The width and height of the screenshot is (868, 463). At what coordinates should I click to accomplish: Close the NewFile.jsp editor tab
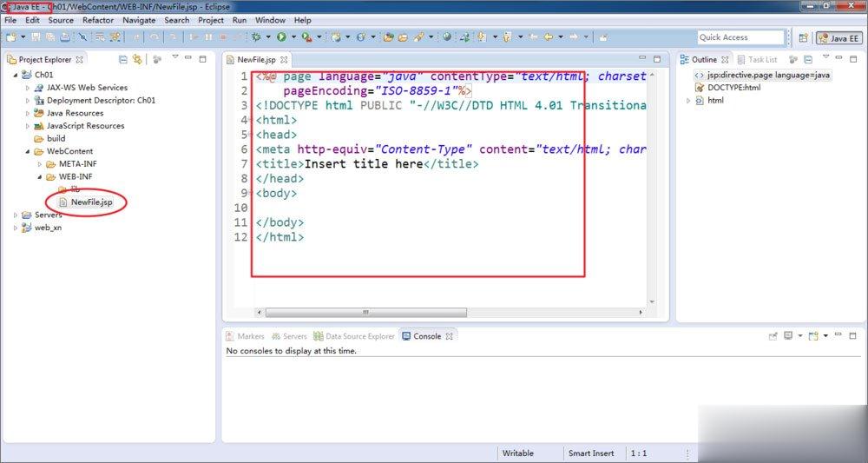[284, 60]
